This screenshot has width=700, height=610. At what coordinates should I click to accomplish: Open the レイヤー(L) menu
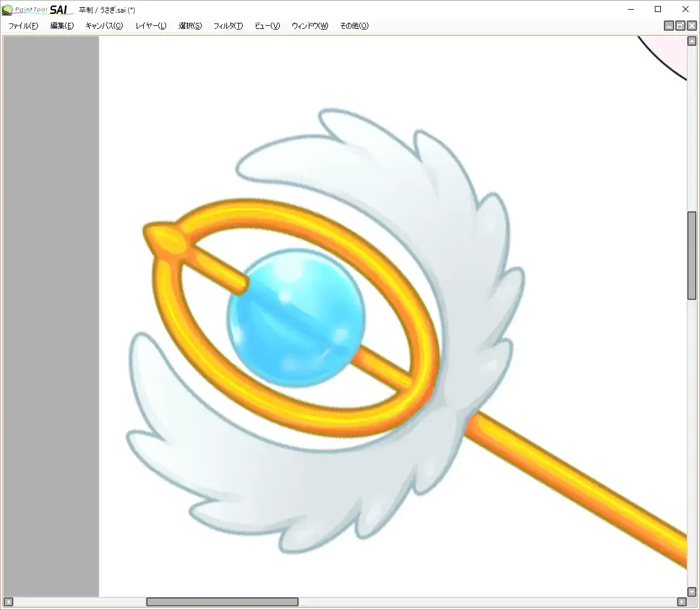(151, 26)
